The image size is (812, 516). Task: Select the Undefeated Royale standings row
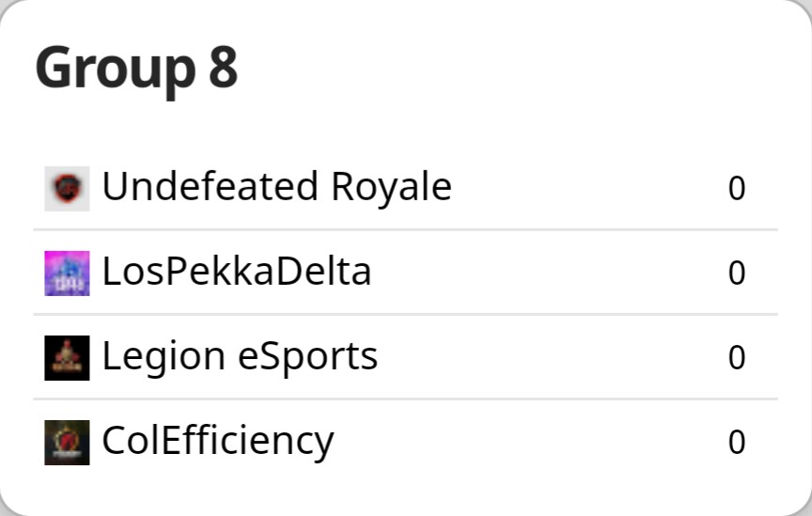click(564, 188)
